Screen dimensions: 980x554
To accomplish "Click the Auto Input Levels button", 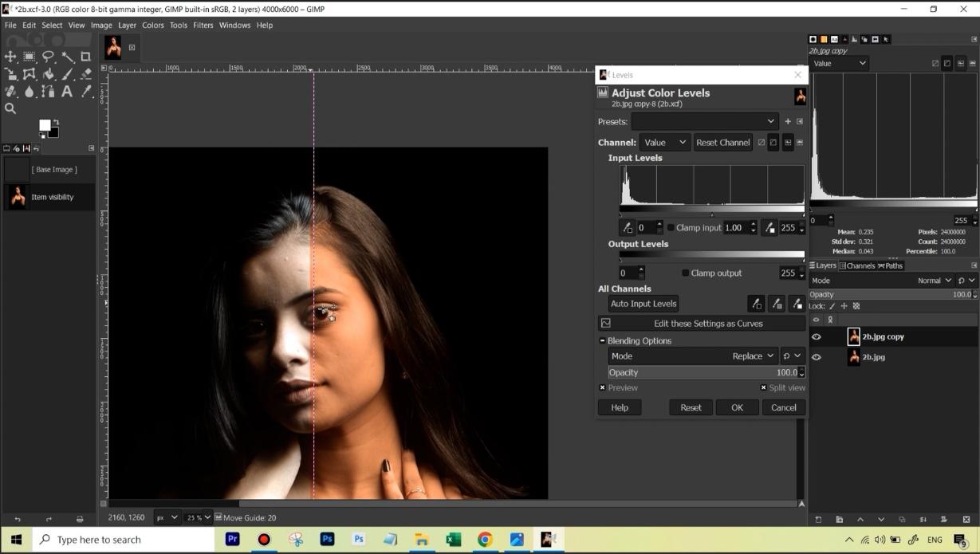I will click(643, 304).
